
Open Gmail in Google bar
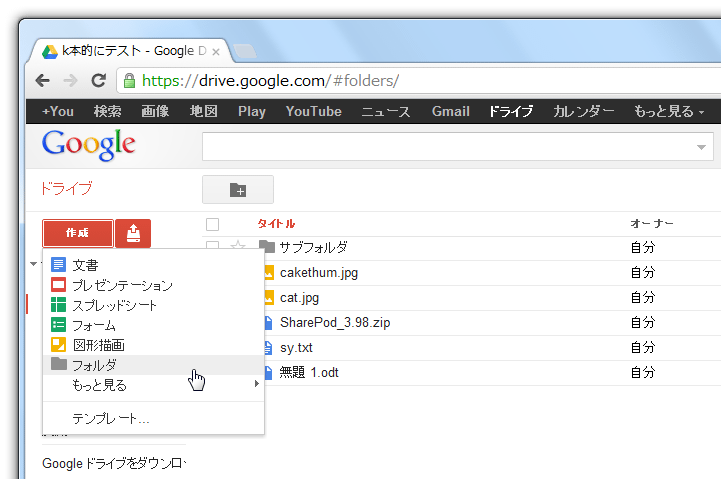coord(451,111)
